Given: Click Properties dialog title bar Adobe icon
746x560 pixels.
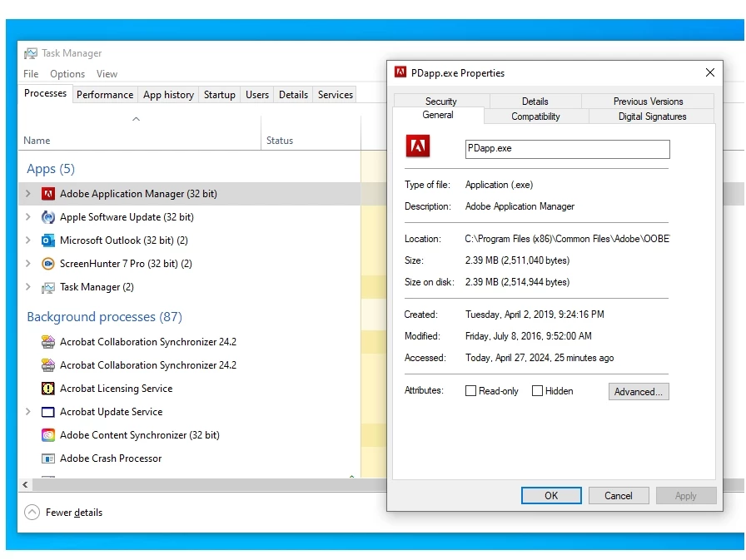Looking at the screenshot, I should tap(400, 72).
